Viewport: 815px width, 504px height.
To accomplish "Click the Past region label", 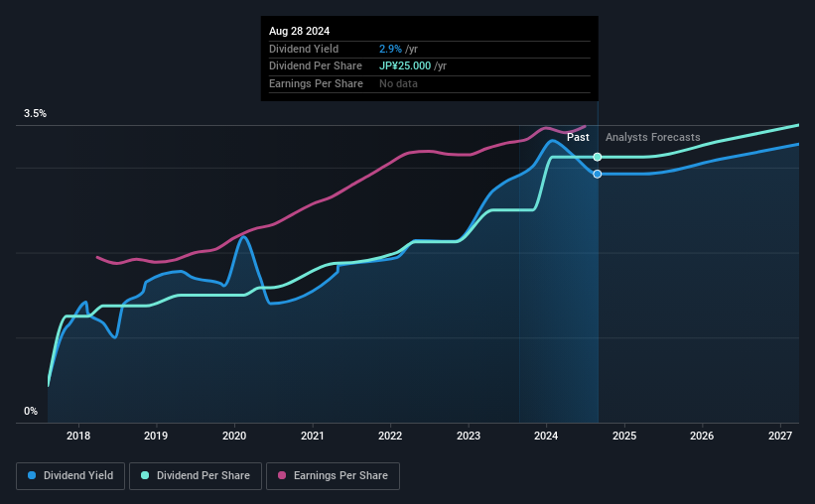I will click(578, 137).
